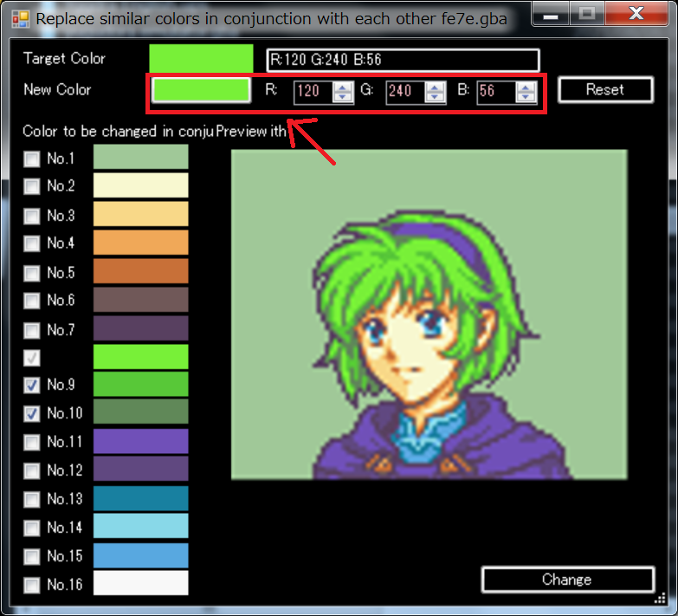Select the No.16 white swatch

pyautogui.click(x=141, y=583)
